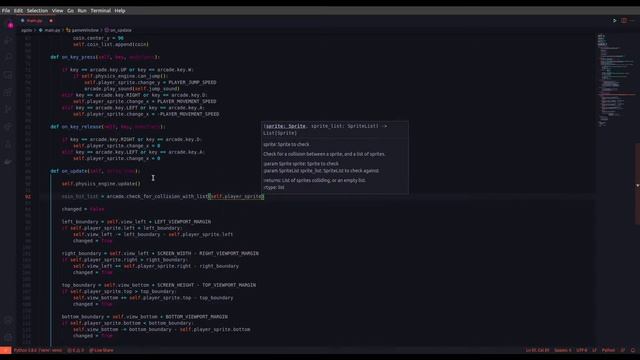Open Search in the activity bar

8,57
